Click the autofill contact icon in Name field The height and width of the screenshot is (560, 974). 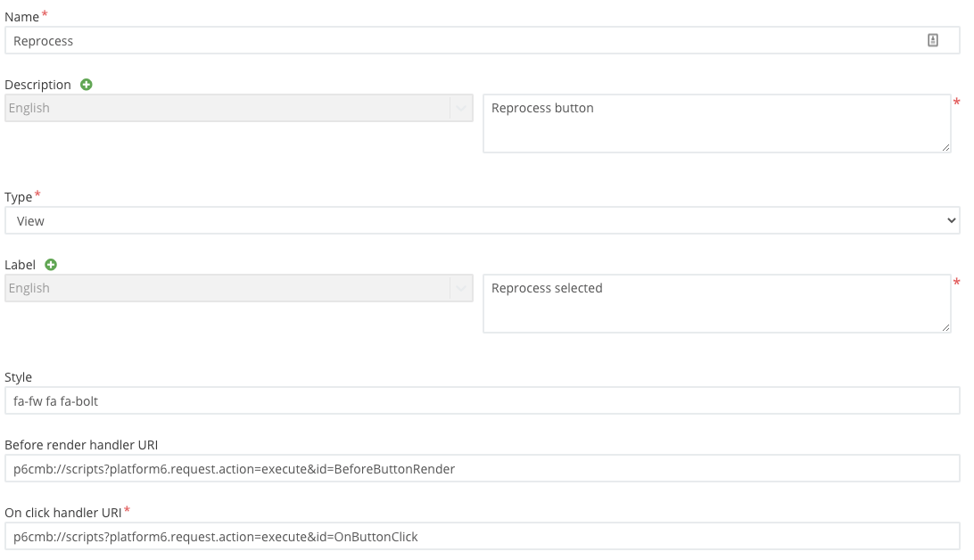click(x=933, y=40)
